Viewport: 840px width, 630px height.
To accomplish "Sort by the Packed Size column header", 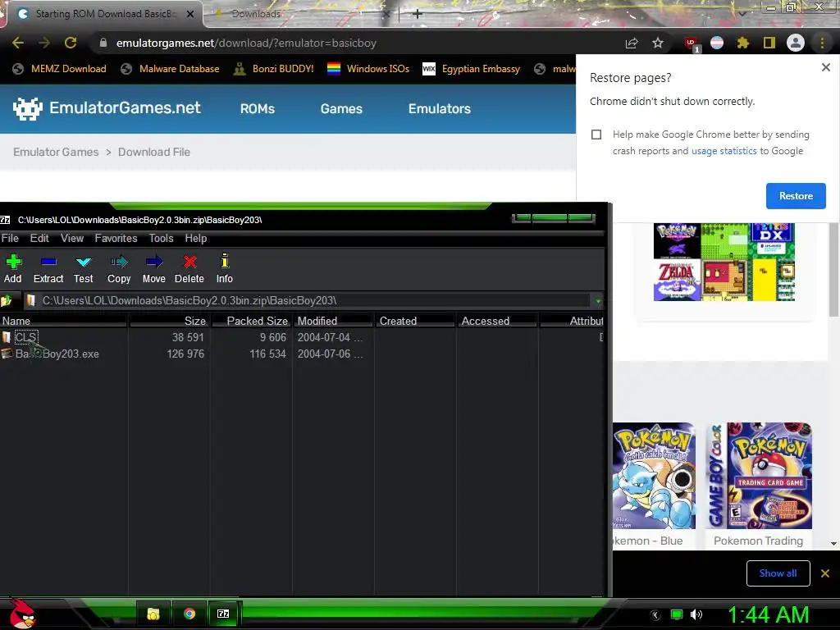I will click(251, 321).
